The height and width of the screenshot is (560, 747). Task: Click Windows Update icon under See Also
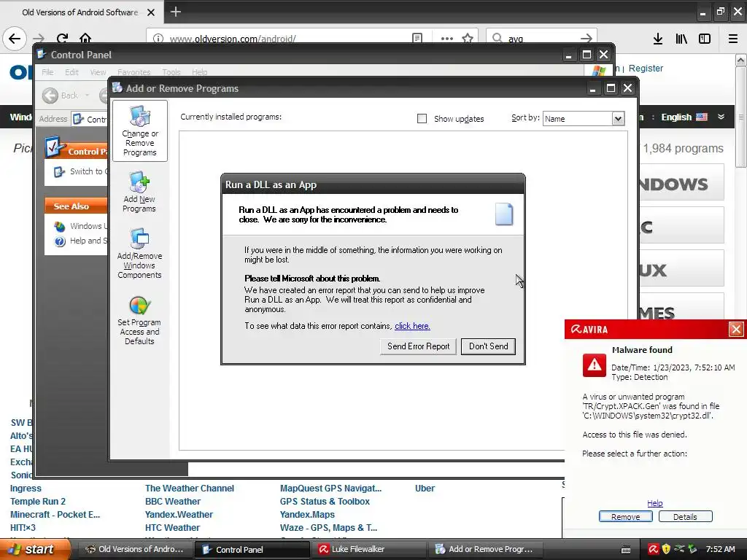click(60, 226)
